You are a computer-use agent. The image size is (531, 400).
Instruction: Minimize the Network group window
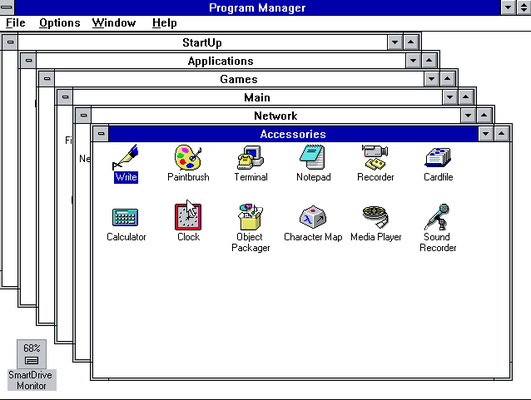click(x=468, y=115)
